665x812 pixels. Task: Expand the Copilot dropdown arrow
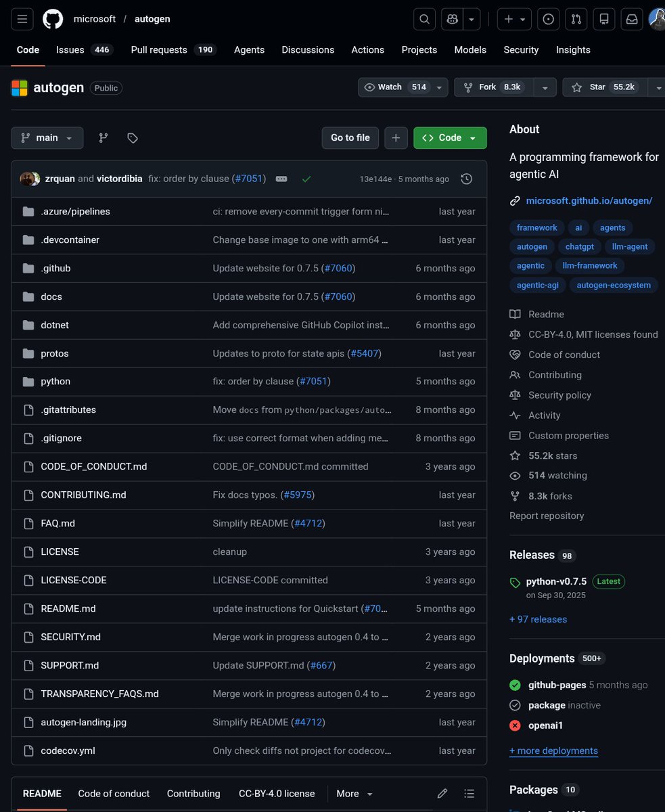472,20
